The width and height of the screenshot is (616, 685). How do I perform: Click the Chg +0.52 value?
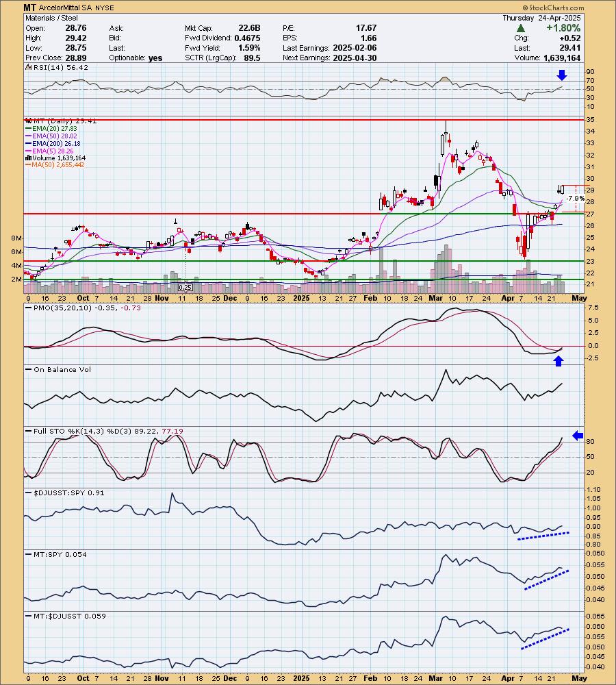click(571, 38)
